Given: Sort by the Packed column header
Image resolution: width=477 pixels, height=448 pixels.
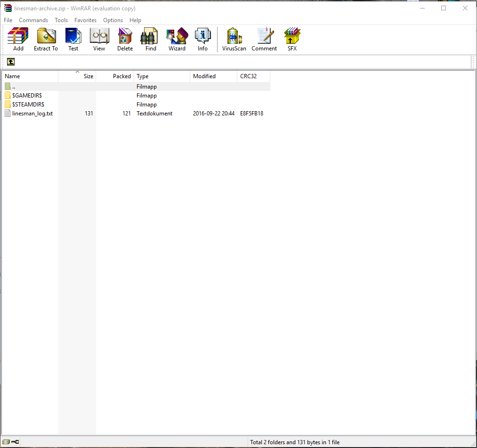Looking at the screenshot, I should 115,76.
